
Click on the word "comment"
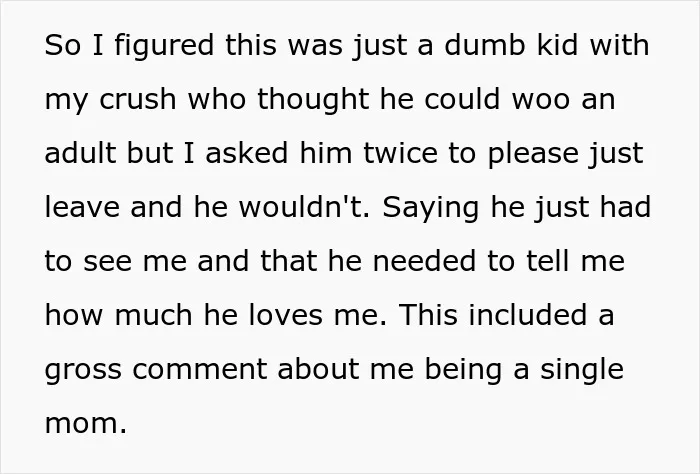(x=199, y=370)
